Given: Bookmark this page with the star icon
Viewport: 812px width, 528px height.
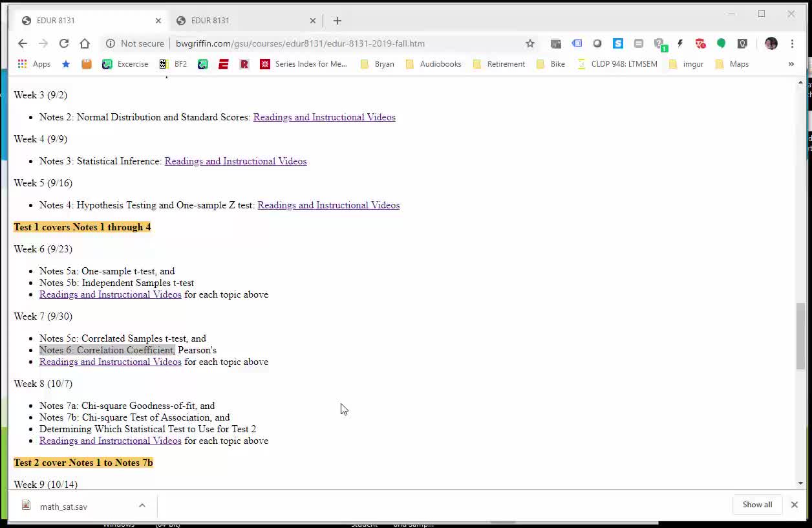Looking at the screenshot, I should (x=530, y=43).
